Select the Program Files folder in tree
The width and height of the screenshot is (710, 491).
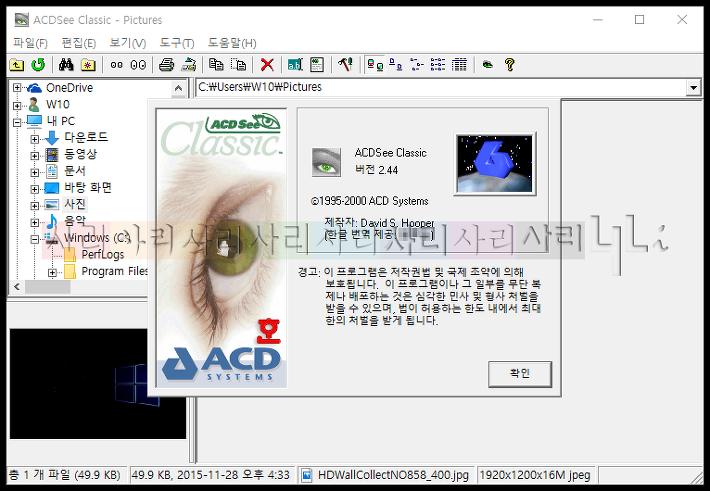coord(115,271)
